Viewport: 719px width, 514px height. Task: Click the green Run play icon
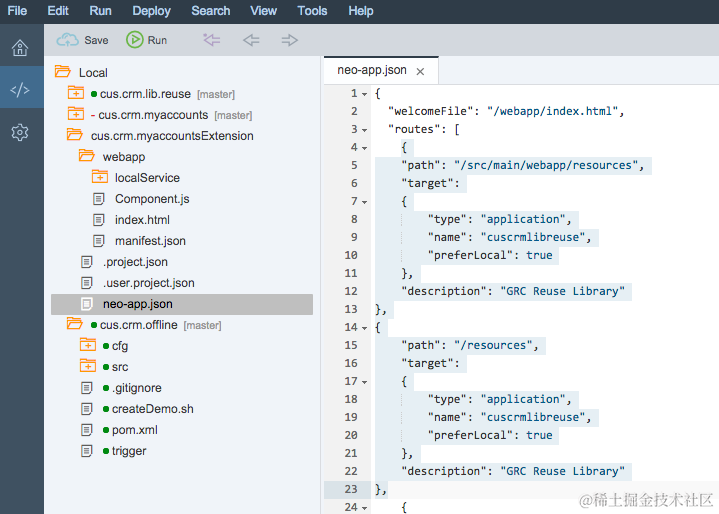tap(135, 40)
